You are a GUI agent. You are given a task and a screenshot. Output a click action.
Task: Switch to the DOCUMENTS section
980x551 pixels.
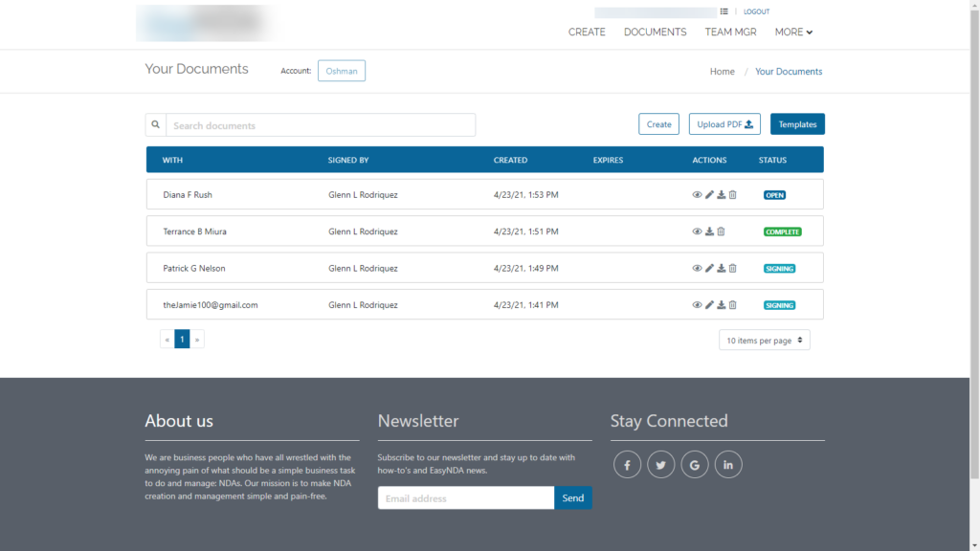(x=655, y=32)
